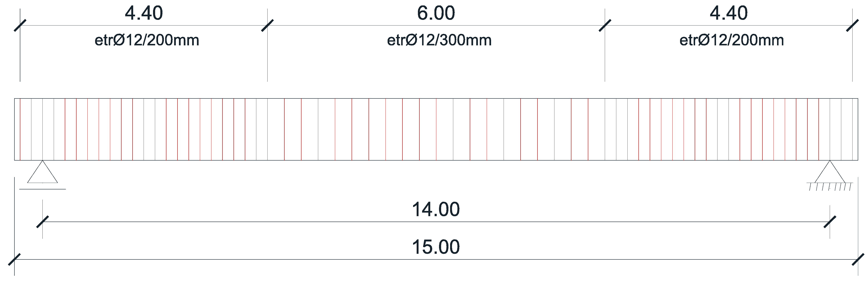
Task: Click right tick mark of 15.00 dimension
Action: [858, 259]
